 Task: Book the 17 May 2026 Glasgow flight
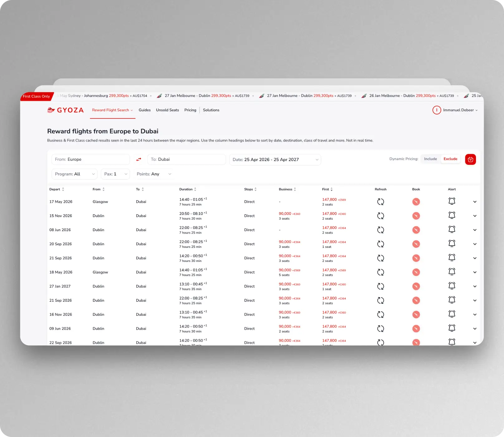416,202
